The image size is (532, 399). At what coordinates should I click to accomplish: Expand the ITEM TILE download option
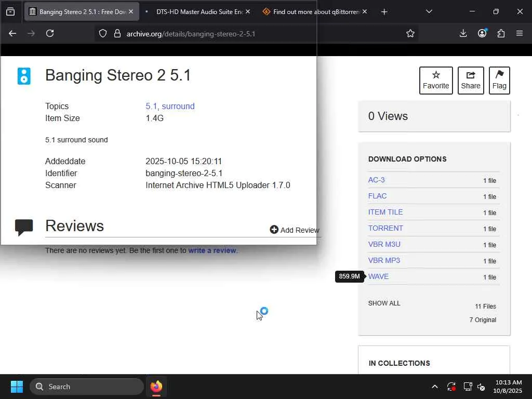(x=385, y=212)
